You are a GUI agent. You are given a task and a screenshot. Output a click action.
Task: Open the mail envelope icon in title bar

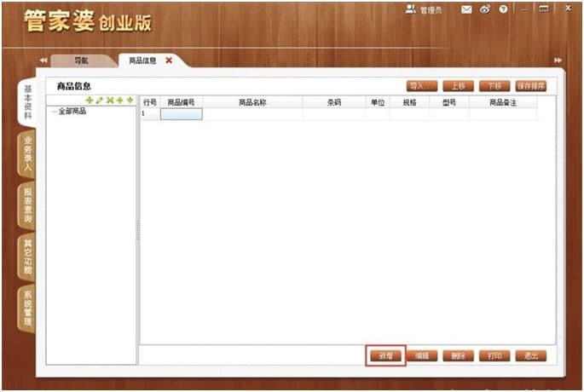click(466, 9)
